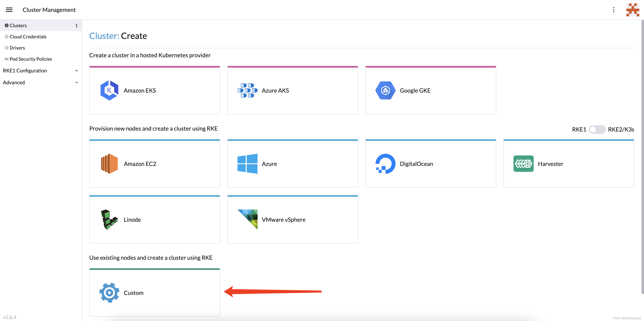Expand the Advanced sidebar section

coord(41,83)
